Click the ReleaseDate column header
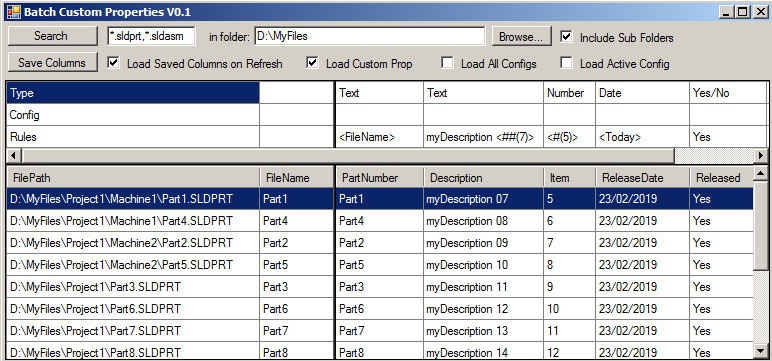 643,177
